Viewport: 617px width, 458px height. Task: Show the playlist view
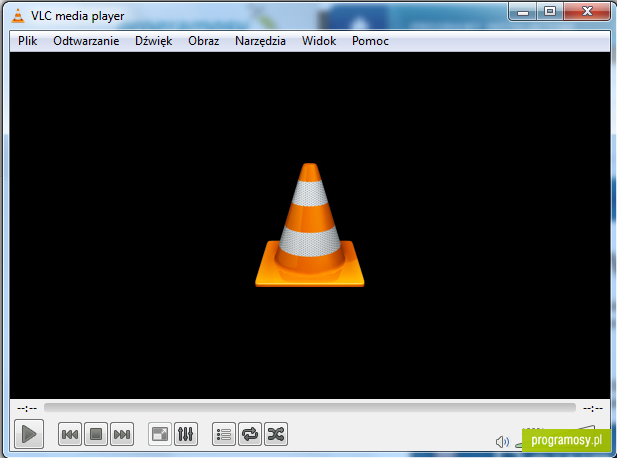tap(224, 434)
